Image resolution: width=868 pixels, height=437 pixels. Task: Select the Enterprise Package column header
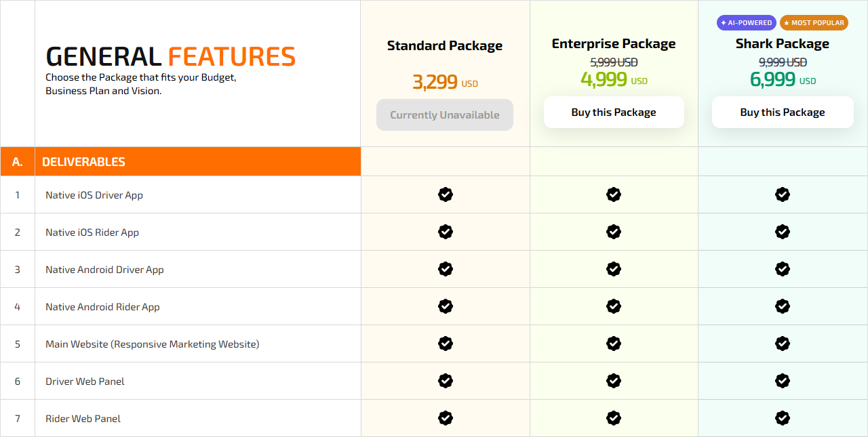(613, 43)
